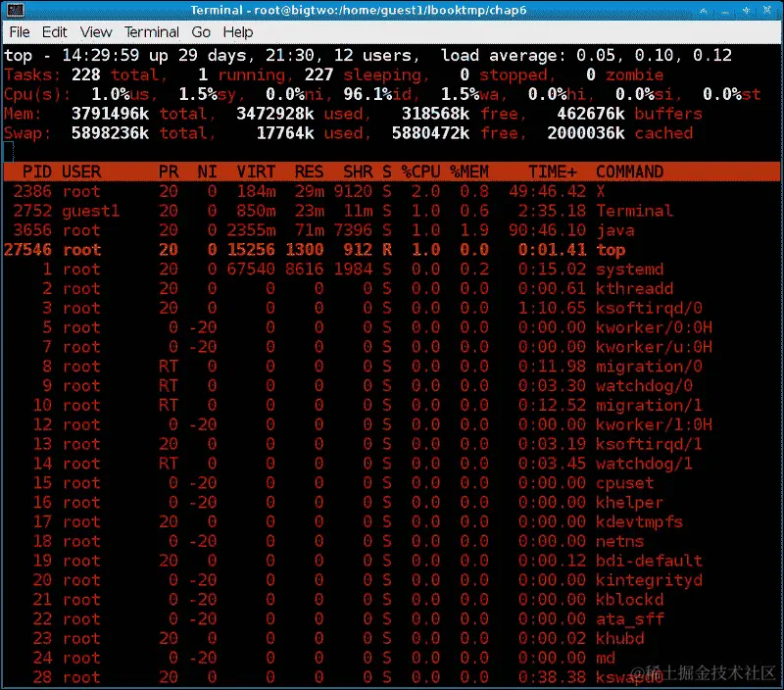Click the migration/1 process command

(x=649, y=405)
